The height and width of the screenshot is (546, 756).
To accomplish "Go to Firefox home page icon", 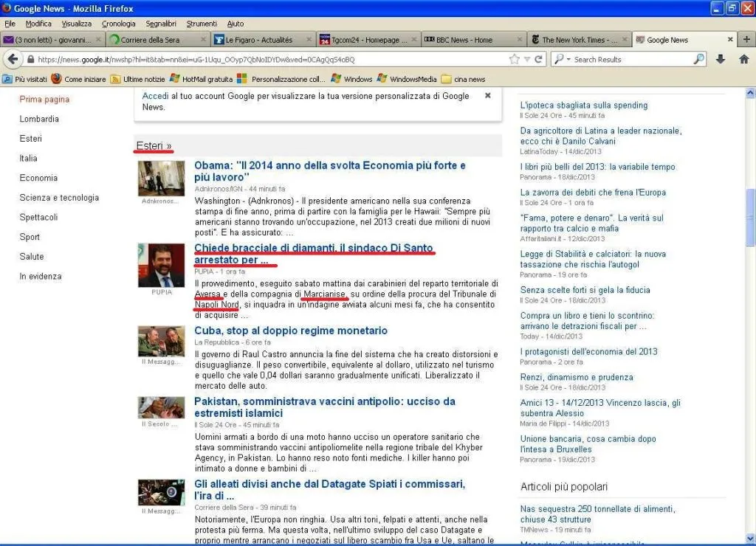I will pos(743,60).
